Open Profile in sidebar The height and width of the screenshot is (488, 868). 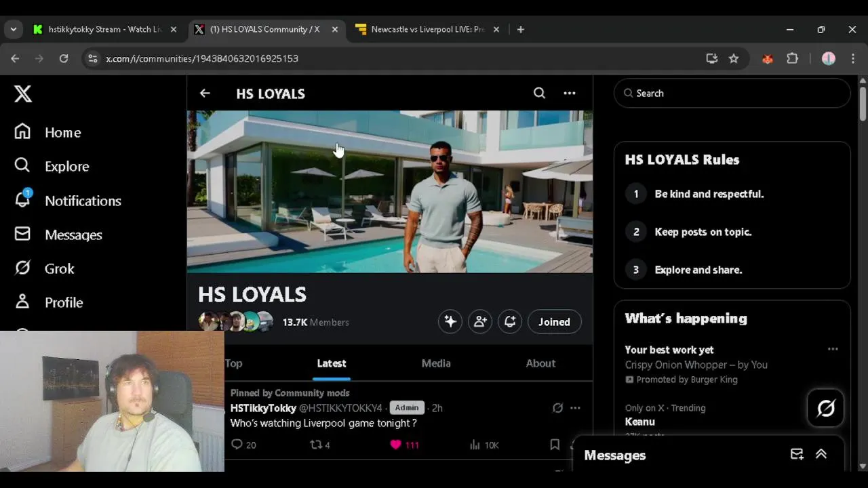click(49, 302)
